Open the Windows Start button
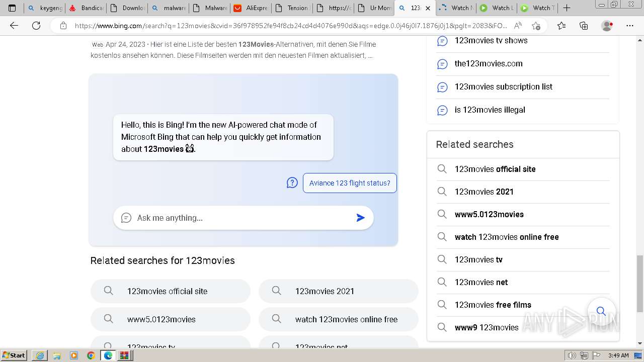Viewport: 644px width, 362px height. click(x=14, y=355)
